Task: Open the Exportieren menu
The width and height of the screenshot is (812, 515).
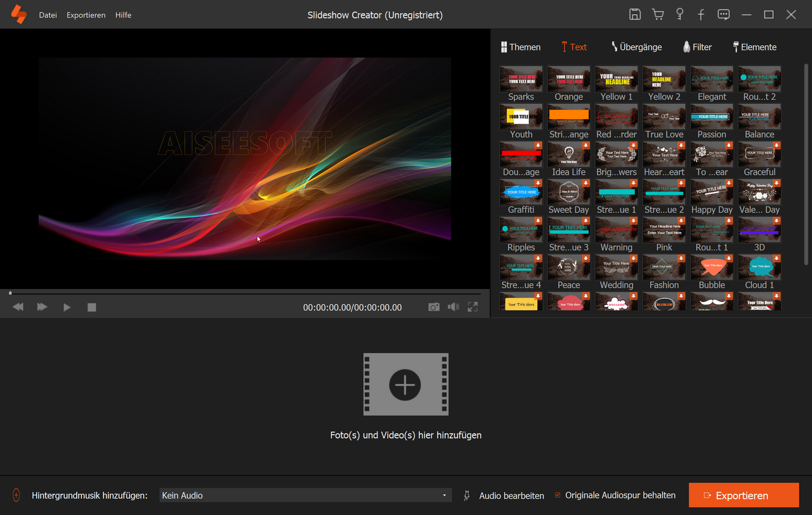Action: (x=86, y=15)
